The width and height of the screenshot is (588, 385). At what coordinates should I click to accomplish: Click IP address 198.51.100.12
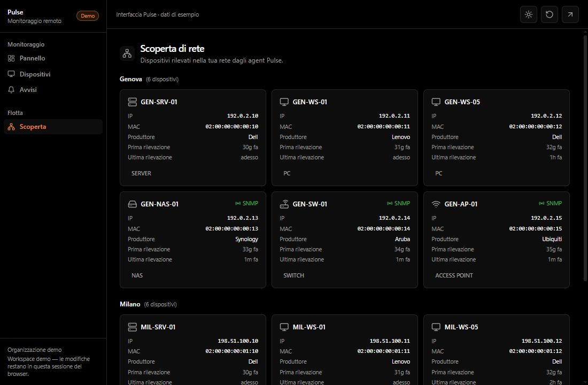[542, 341]
